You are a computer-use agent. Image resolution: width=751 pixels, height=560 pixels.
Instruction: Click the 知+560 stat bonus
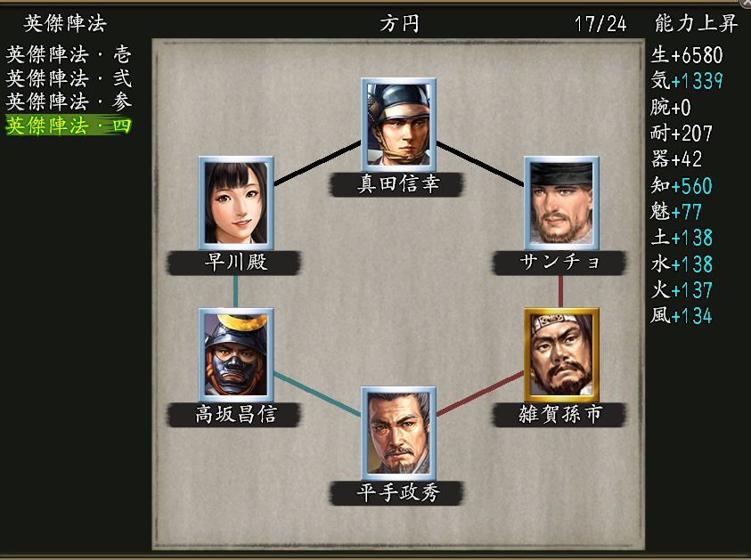[682, 186]
